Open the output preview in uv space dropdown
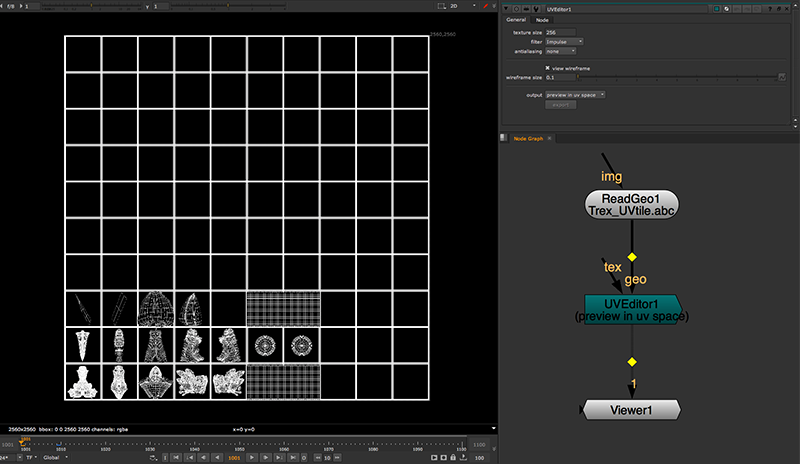 575,94
